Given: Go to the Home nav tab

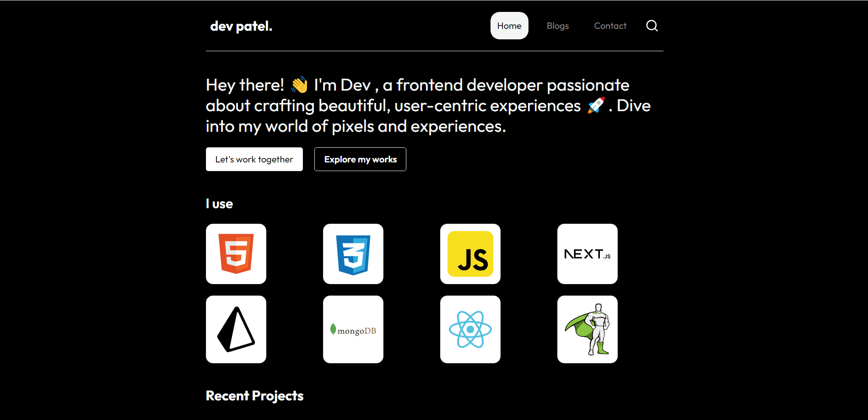Looking at the screenshot, I should tap(509, 26).
